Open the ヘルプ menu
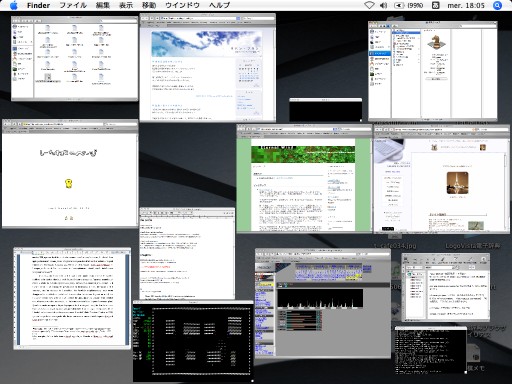 pos(219,5)
